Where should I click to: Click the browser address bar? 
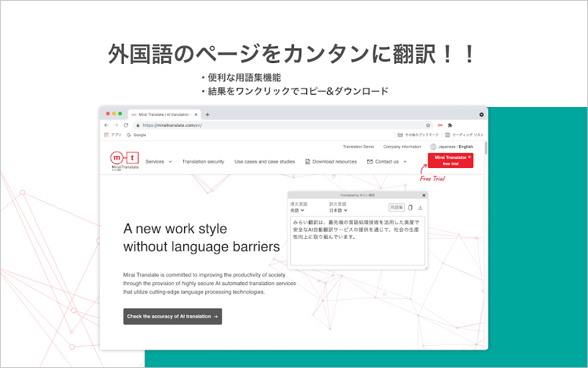click(x=282, y=125)
